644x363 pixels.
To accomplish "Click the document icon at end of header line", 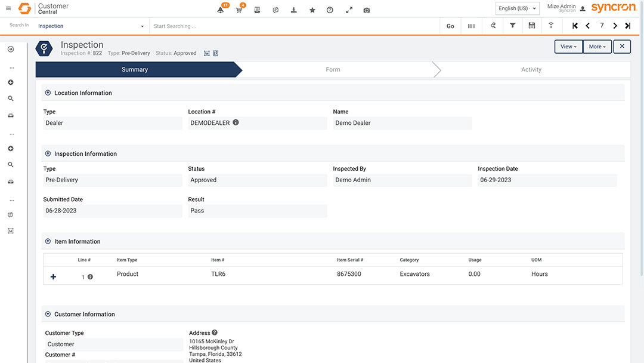I will pyautogui.click(x=216, y=53).
